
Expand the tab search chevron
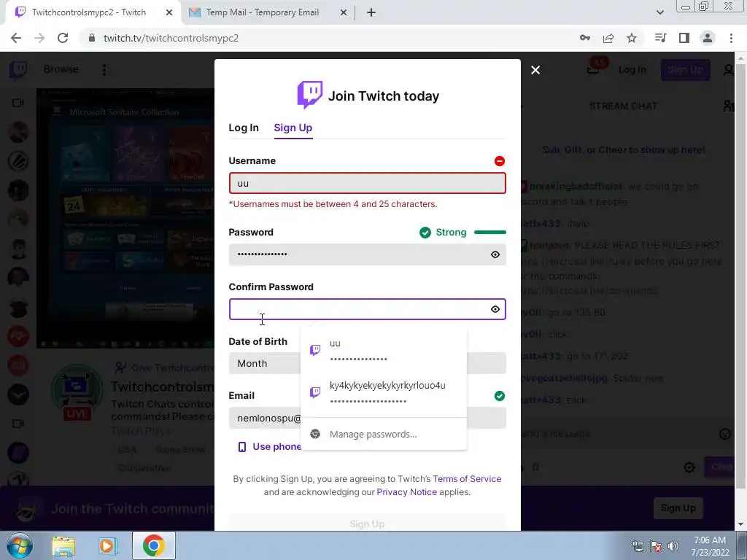point(659,12)
